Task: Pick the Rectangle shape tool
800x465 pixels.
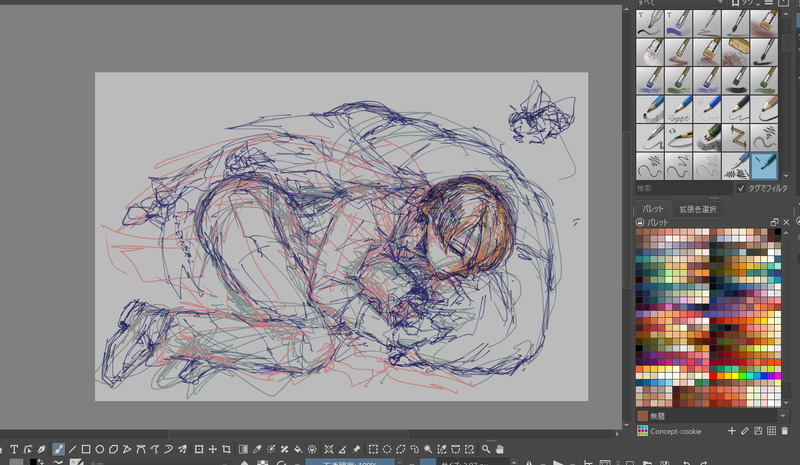Action: pos(86,449)
